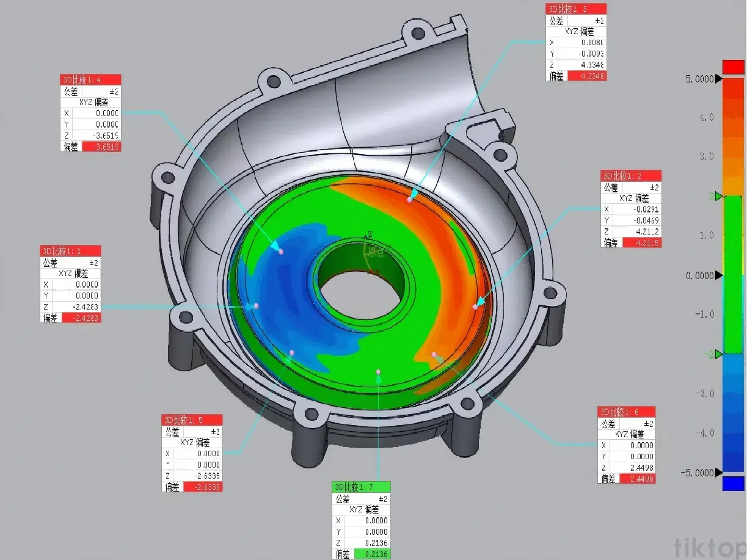
Task: Click the pink measurement point for annotation 1
Action: tap(256, 305)
